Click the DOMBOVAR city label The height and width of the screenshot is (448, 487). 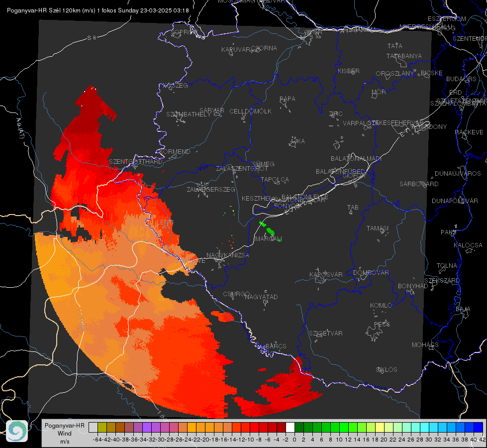pyautogui.click(x=371, y=273)
